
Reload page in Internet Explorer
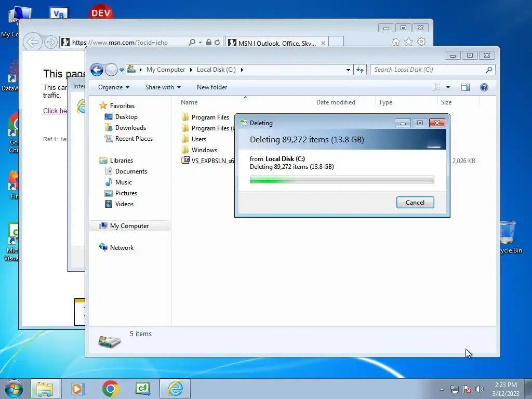click(217, 42)
